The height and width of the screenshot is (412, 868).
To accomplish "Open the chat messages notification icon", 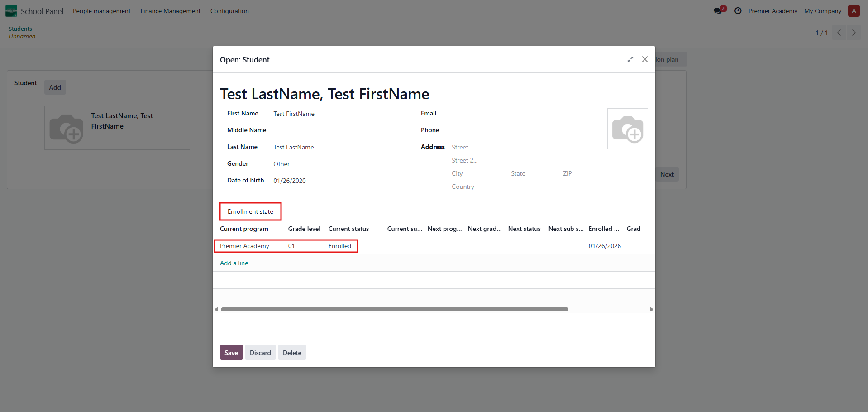I will (x=718, y=11).
